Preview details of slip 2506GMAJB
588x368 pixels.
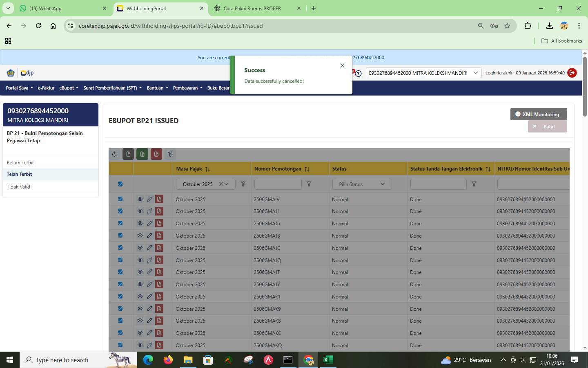(x=140, y=236)
